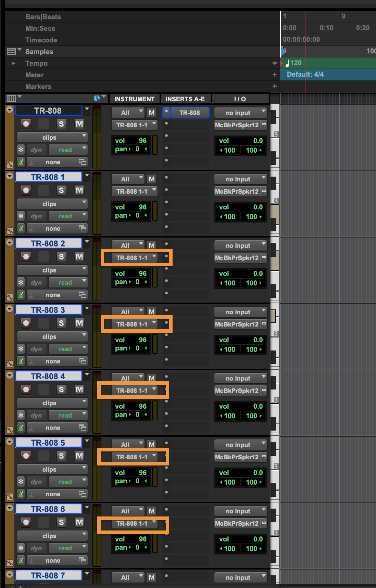Open the All MIDI input selector on TR-808
Image resolution: width=376 pixels, height=588 pixels.
(128, 113)
